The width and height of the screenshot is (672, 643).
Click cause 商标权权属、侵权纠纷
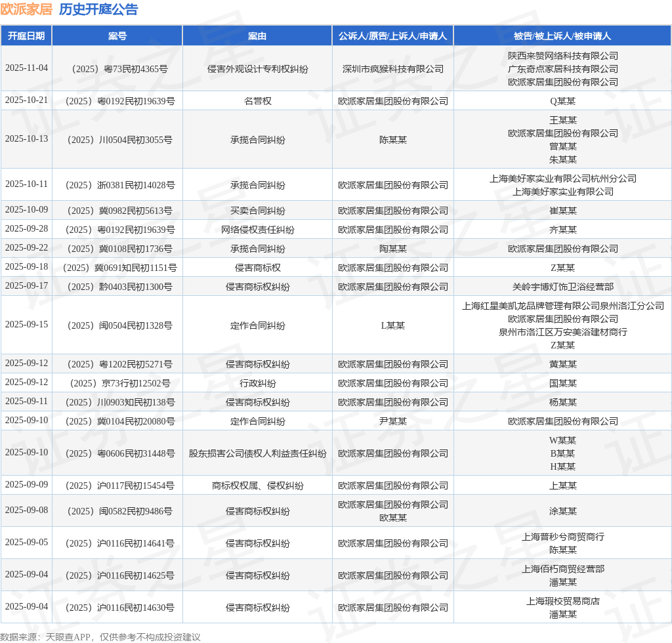pos(257,486)
